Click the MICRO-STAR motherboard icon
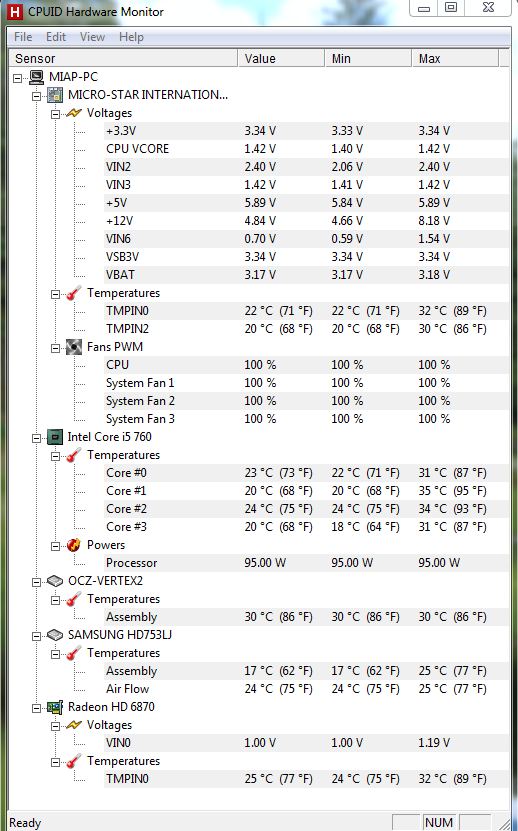Image resolution: width=518 pixels, height=831 pixels. click(x=55, y=95)
